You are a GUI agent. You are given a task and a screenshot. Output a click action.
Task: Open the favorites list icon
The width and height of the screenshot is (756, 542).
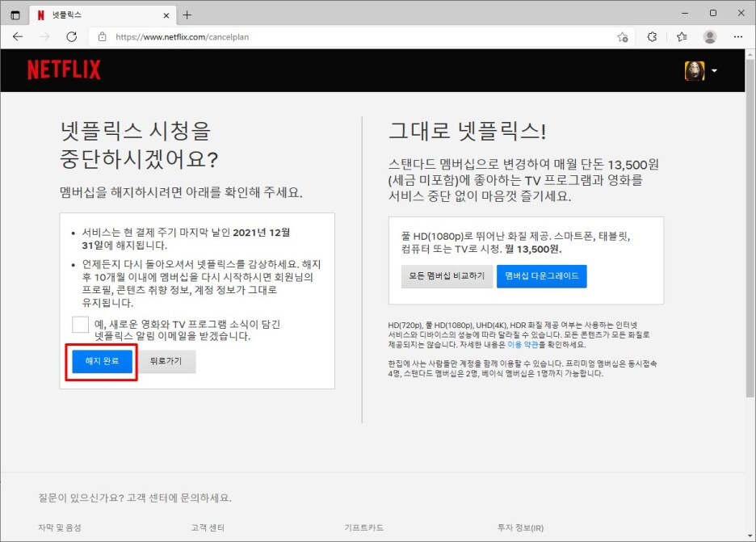coord(681,36)
